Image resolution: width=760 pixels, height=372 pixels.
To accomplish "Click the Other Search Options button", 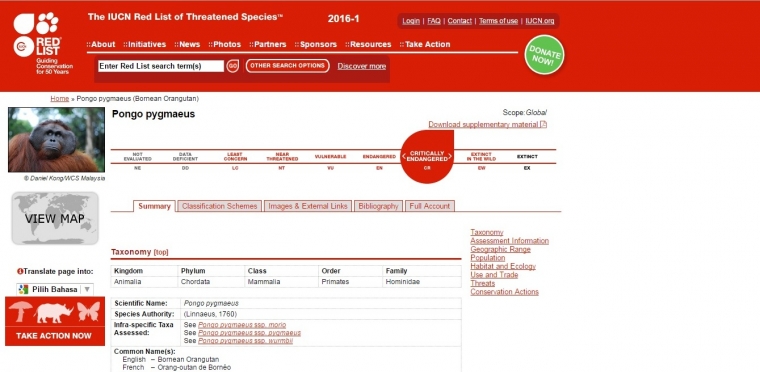I will pyautogui.click(x=287, y=66).
